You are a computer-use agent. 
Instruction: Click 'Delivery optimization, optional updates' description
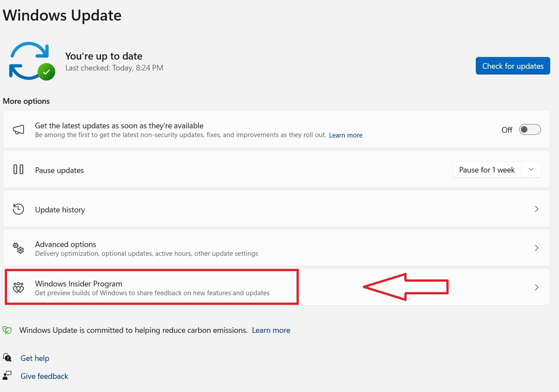tap(146, 254)
